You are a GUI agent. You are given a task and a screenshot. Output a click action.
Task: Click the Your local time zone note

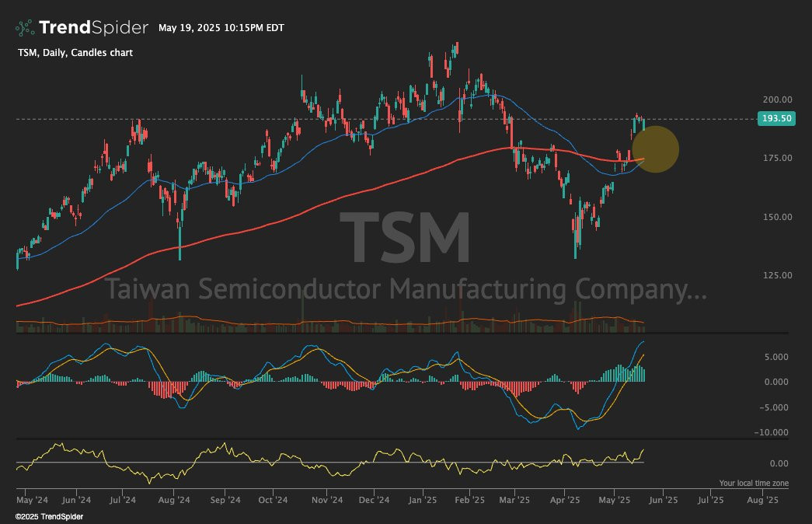point(754,483)
